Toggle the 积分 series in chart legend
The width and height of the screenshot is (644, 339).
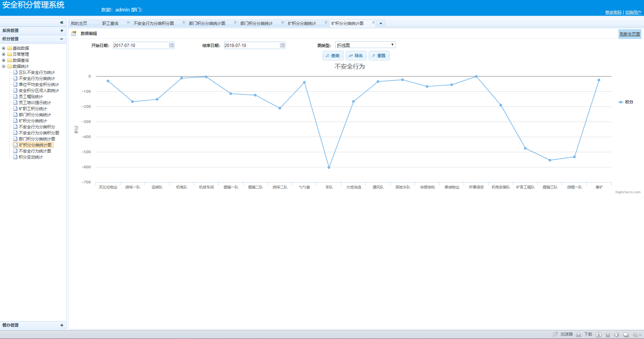(x=626, y=102)
